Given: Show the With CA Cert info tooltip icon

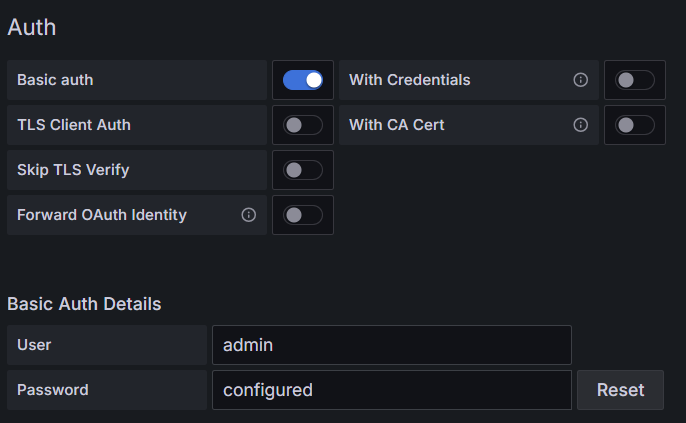Looking at the screenshot, I should pyautogui.click(x=581, y=125).
